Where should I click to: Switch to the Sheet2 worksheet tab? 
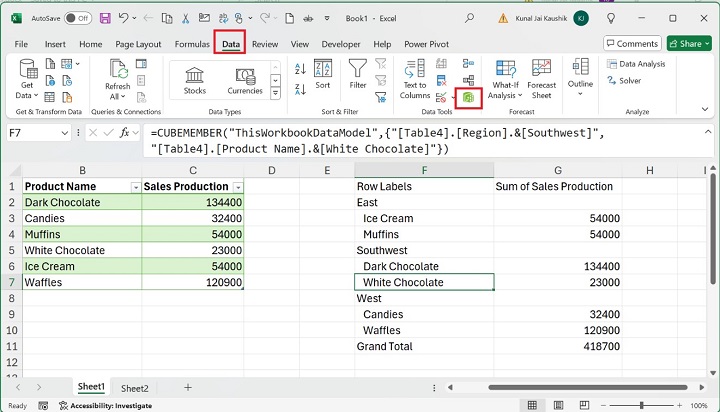pyautogui.click(x=134, y=388)
